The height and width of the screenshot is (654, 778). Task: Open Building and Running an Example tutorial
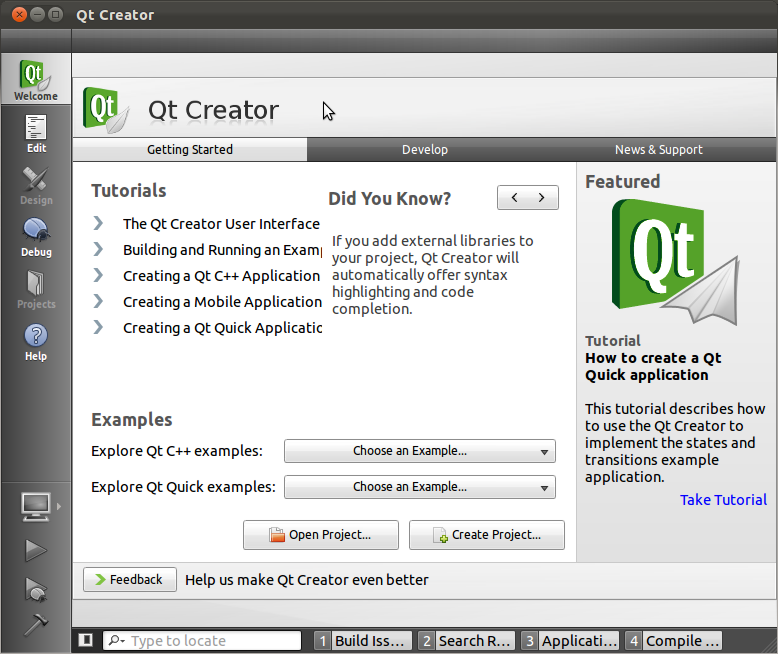[x=223, y=250]
